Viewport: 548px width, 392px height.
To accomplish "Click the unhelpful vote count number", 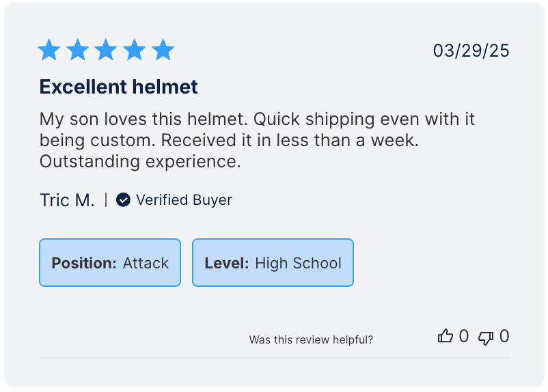I will (504, 336).
